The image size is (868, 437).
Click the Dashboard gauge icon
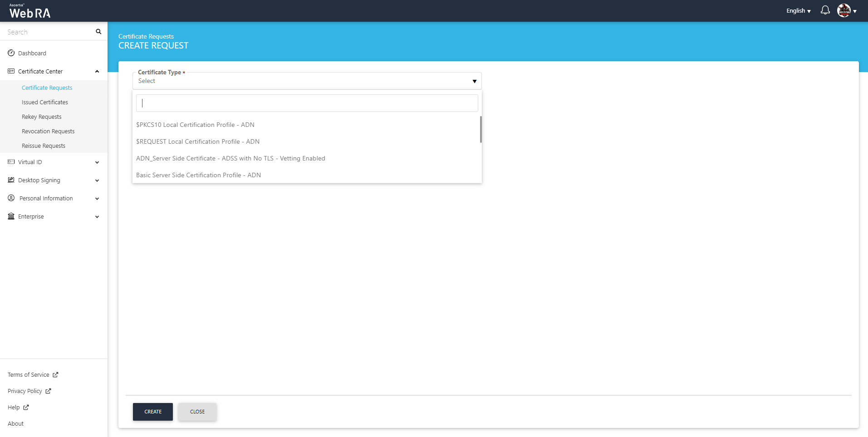[x=11, y=53]
